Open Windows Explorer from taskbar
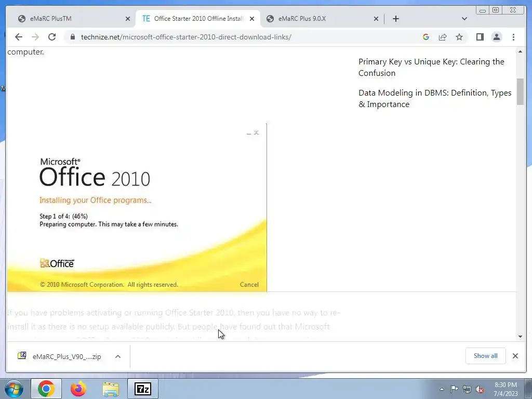The width and height of the screenshot is (532, 399). [x=111, y=389]
